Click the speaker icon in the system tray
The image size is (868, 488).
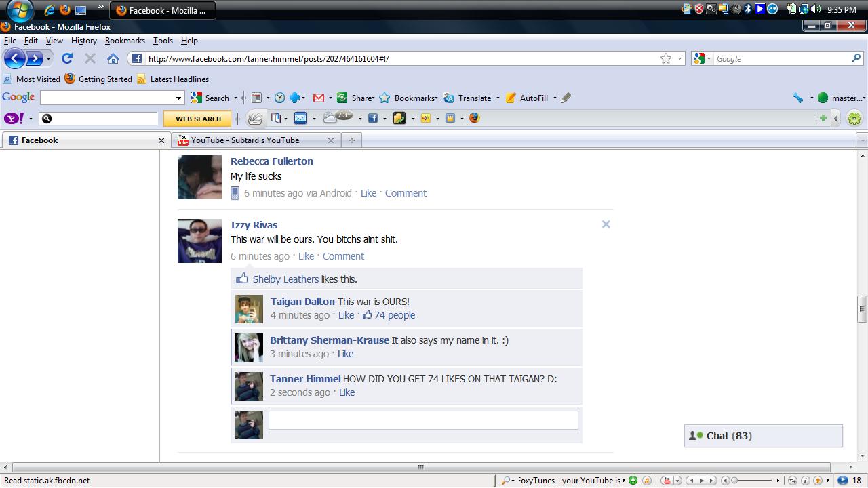pyautogui.click(x=816, y=9)
